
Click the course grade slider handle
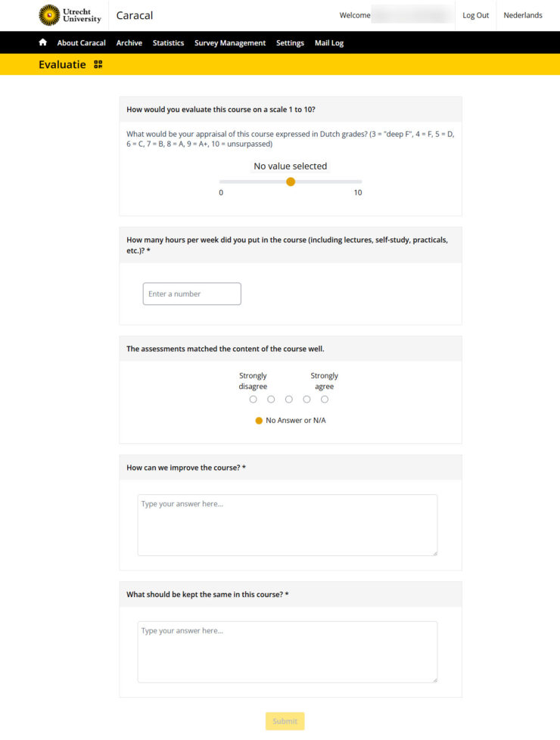click(291, 182)
